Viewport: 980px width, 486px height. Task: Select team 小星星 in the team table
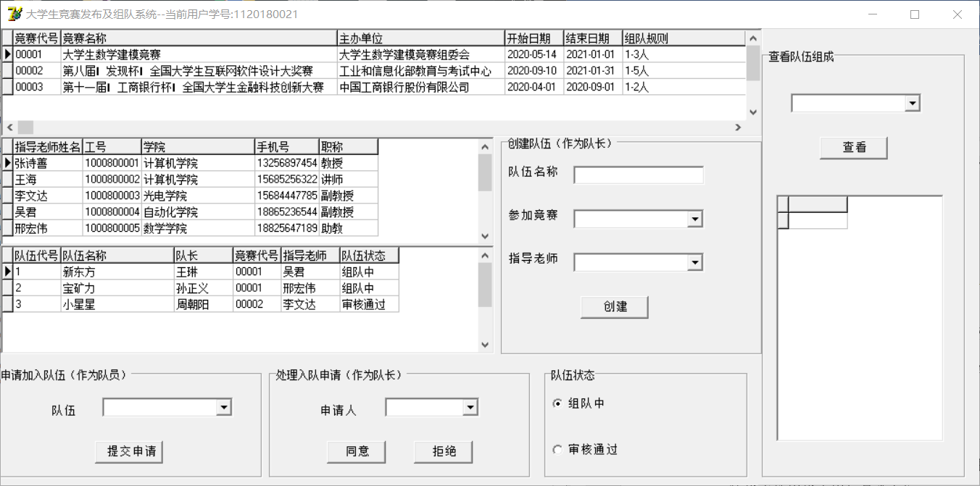[117, 305]
